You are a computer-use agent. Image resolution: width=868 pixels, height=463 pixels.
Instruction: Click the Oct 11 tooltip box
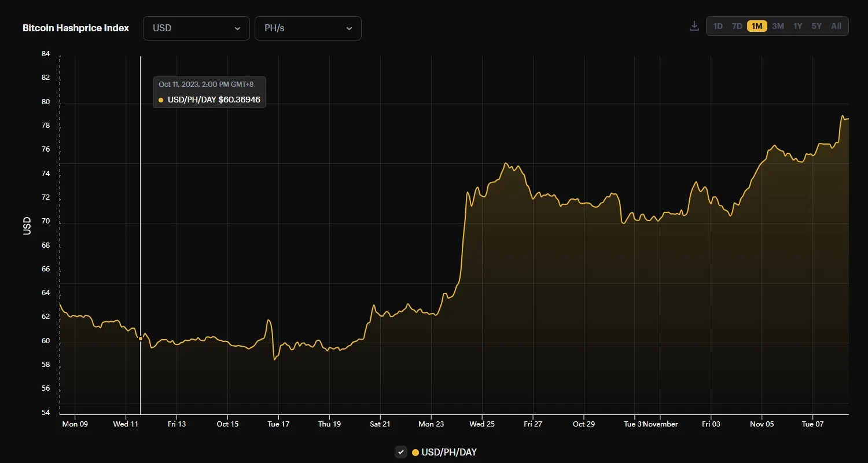coord(209,91)
